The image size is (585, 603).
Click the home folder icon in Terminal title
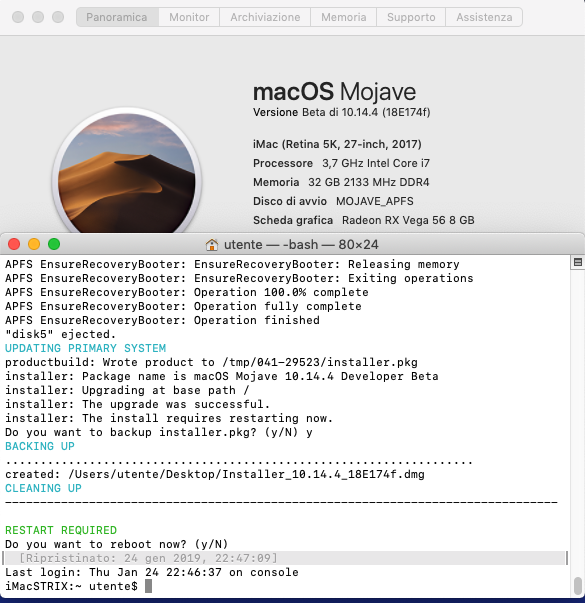point(212,245)
